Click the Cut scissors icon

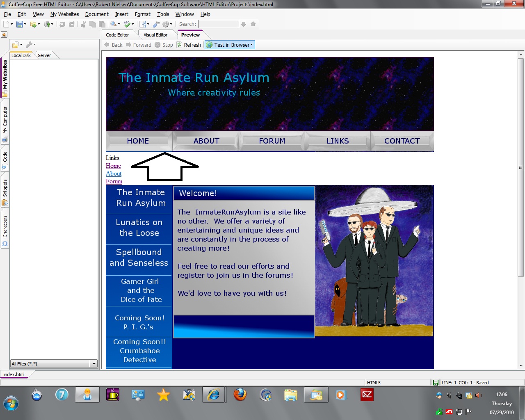tap(83, 24)
